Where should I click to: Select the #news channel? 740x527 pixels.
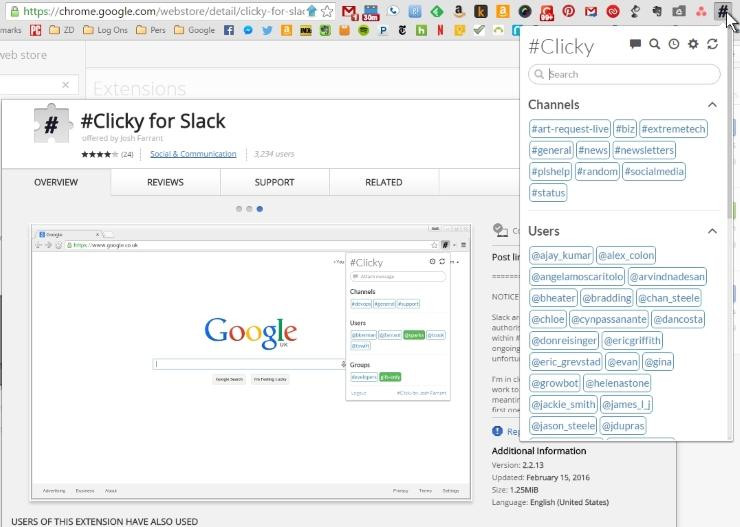[x=593, y=150]
